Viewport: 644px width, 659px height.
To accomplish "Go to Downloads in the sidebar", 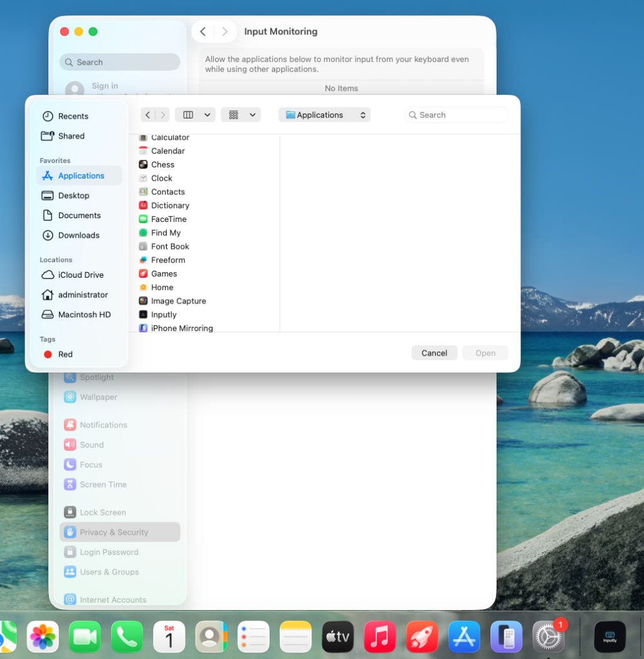I will click(78, 235).
